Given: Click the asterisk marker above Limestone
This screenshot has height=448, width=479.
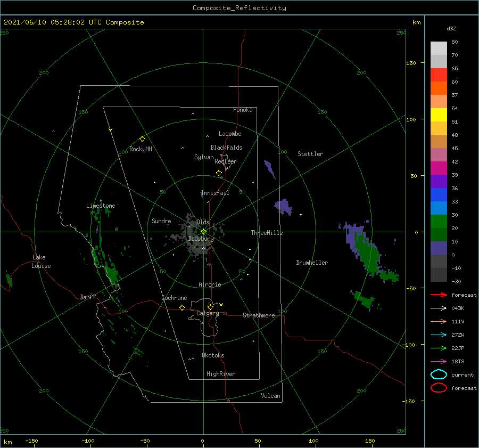Looking at the screenshot, I should click(x=101, y=201).
